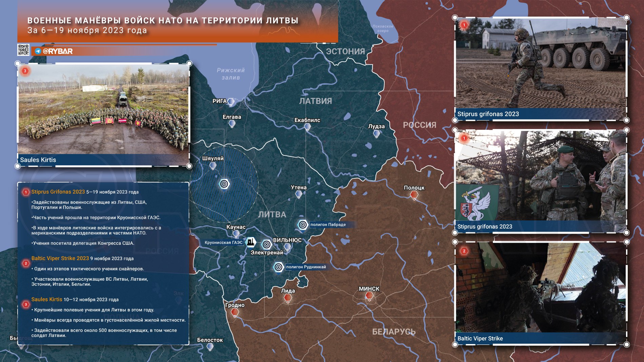Click red badge 2 on sniper photo
This screenshot has width=644, height=362.
point(464,251)
